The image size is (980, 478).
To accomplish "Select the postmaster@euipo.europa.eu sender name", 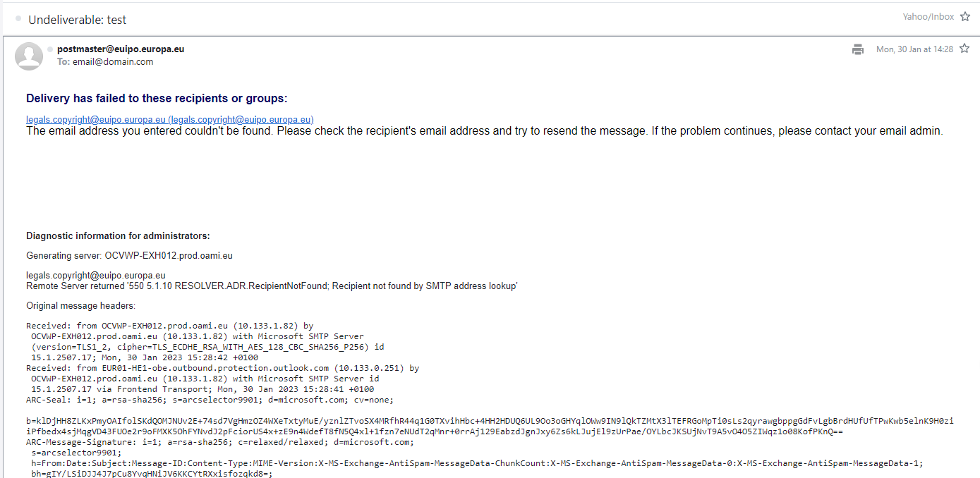I will pos(121,49).
